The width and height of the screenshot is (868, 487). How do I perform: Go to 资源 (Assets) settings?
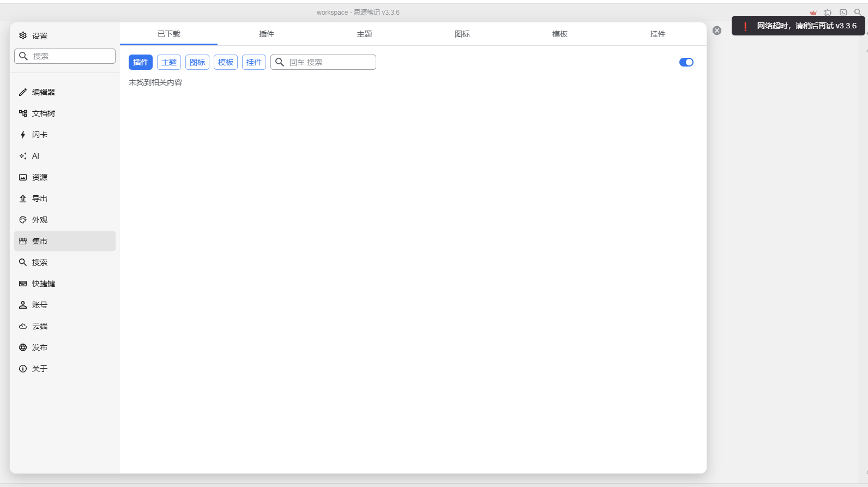tap(40, 177)
